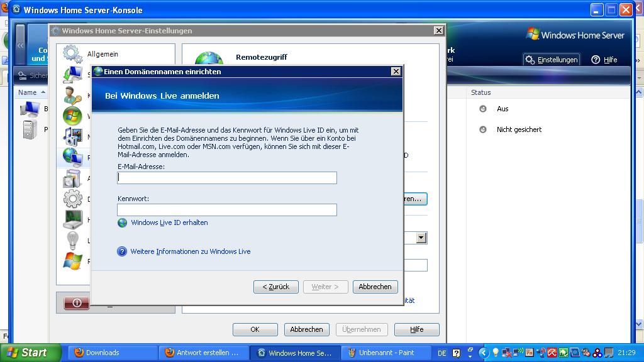Focus the E-Mail-Adresse input field
Image resolution: width=644 pixels, height=362 pixels.
[x=227, y=178]
